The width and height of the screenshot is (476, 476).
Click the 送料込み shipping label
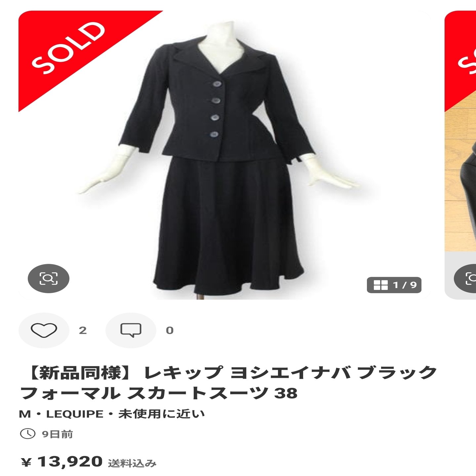pos(132,463)
